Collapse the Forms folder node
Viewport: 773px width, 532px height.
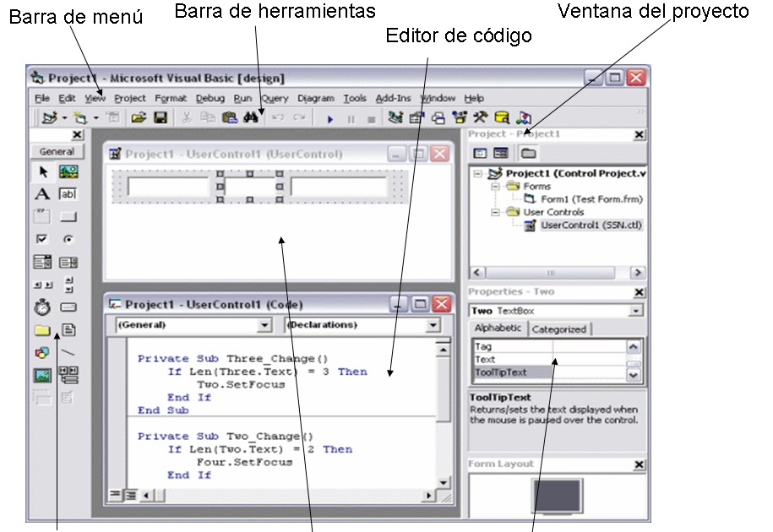495,186
